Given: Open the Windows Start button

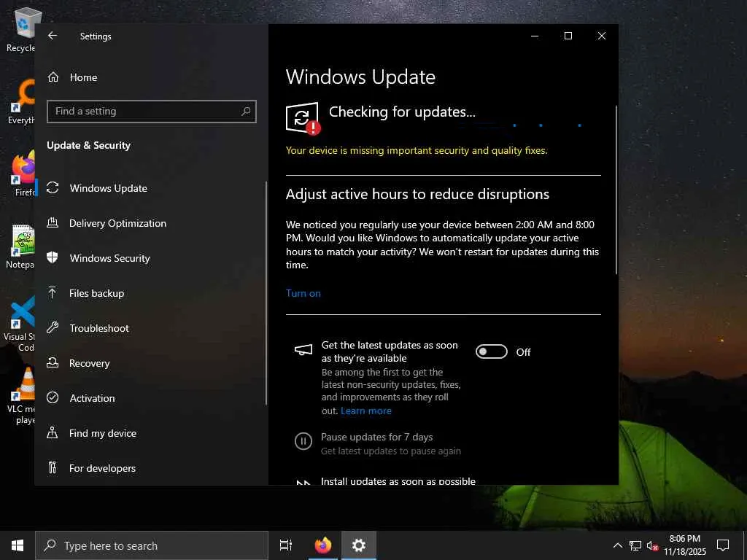Looking at the screenshot, I should tap(18, 545).
